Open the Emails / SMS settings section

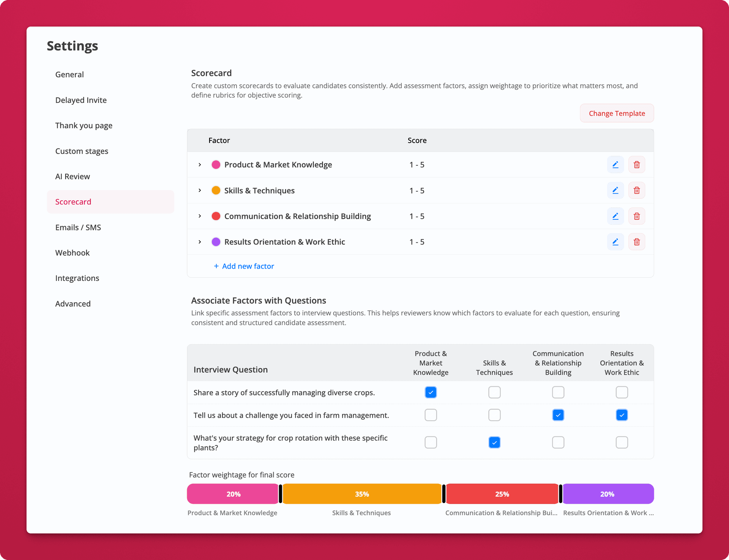[78, 227]
